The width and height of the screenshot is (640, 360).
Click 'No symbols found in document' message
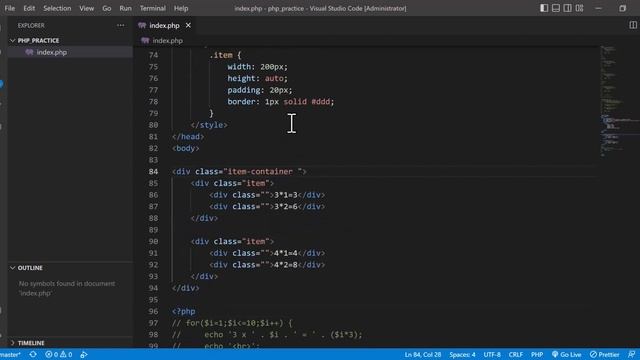67,288
